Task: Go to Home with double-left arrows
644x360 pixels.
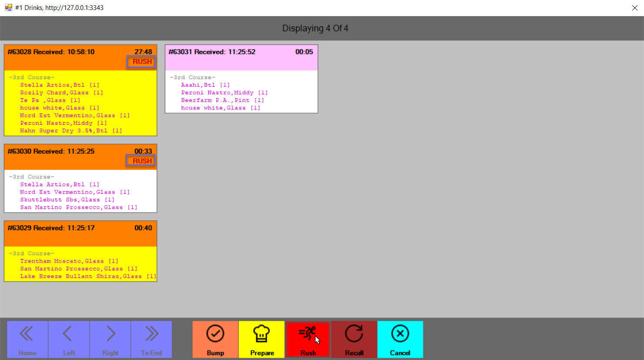Action: tap(27, 340)
